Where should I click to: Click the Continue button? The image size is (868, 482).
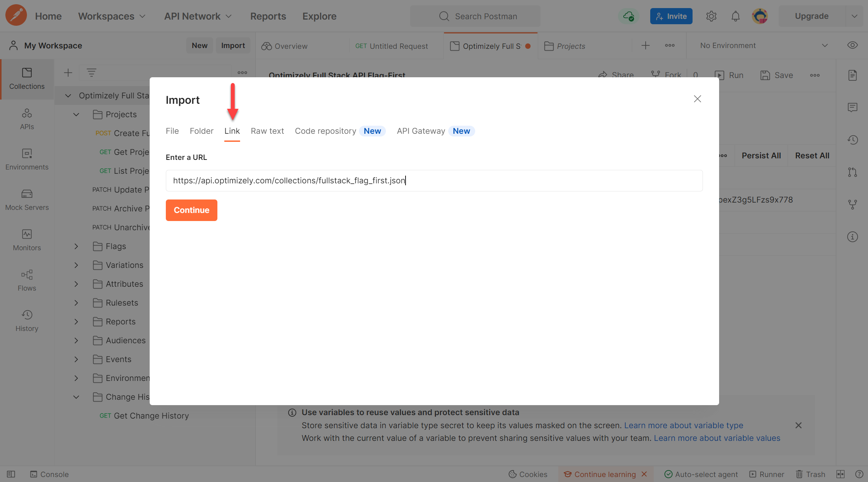(191, 210)
